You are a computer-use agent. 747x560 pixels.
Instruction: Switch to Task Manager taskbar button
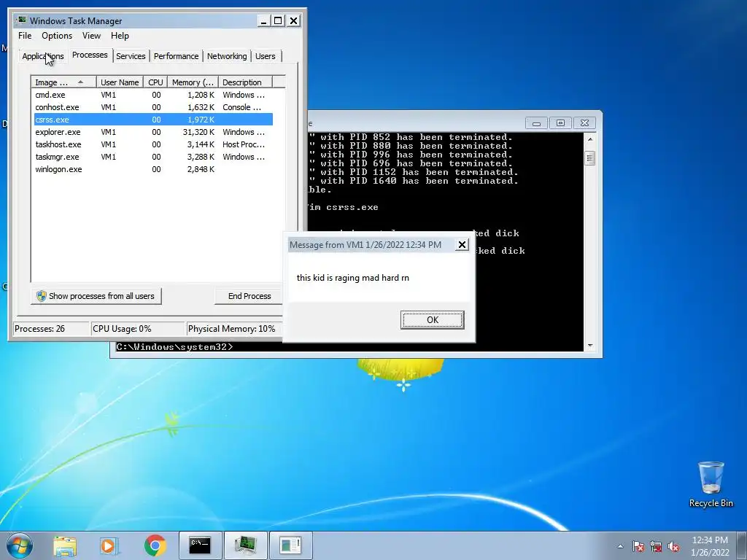245,545
